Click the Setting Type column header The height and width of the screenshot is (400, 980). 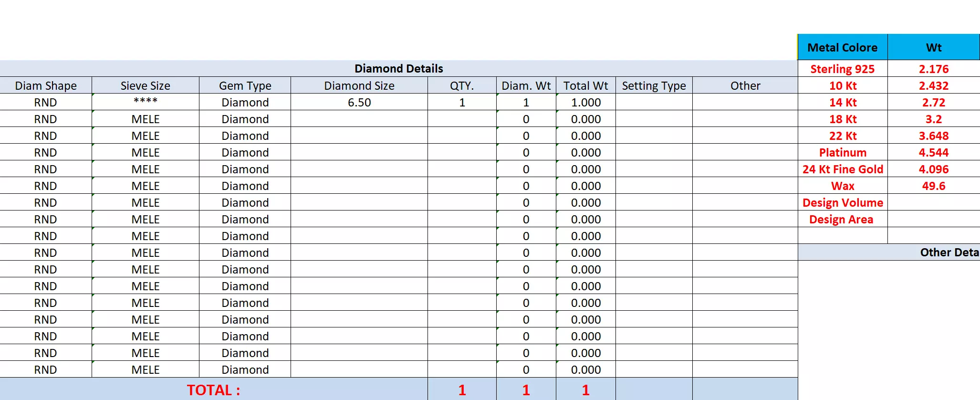[x=654, y=85]
